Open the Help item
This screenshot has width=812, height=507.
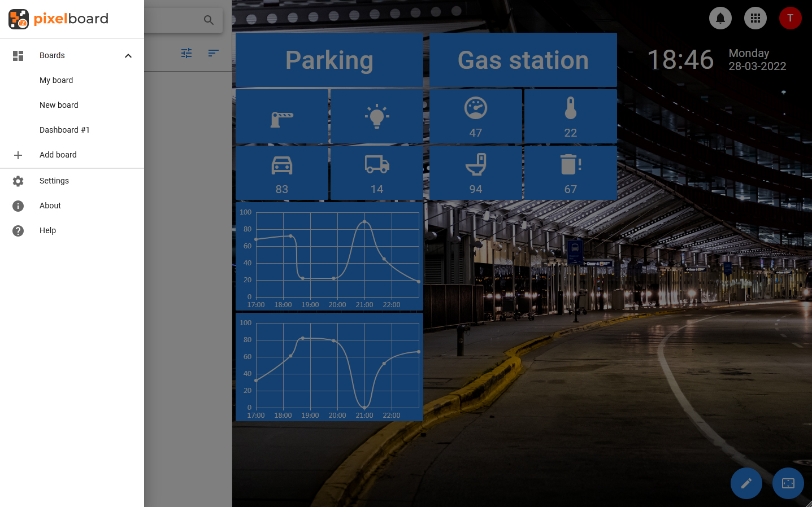tap(48, 230)
